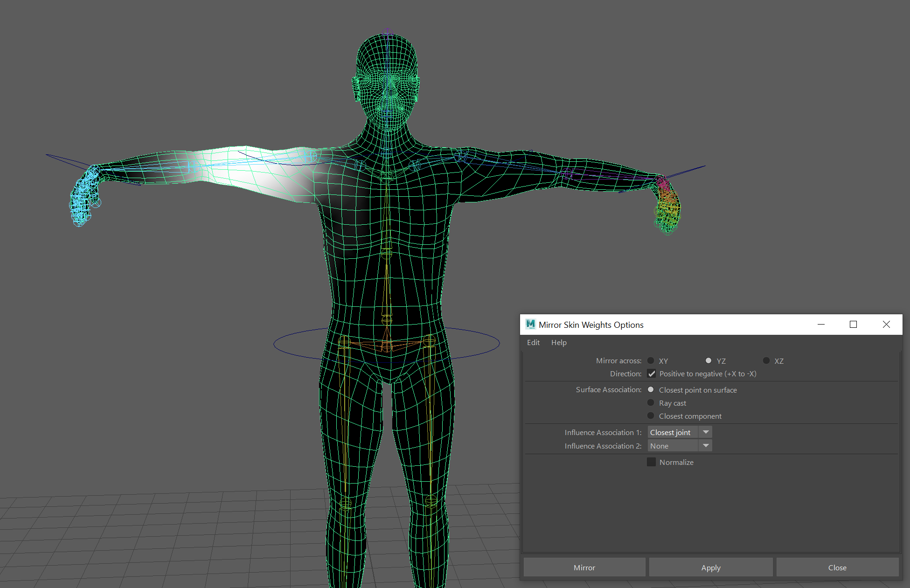
Task: Click the Maya icon in the dialog title bar
Action: (530, 325)
